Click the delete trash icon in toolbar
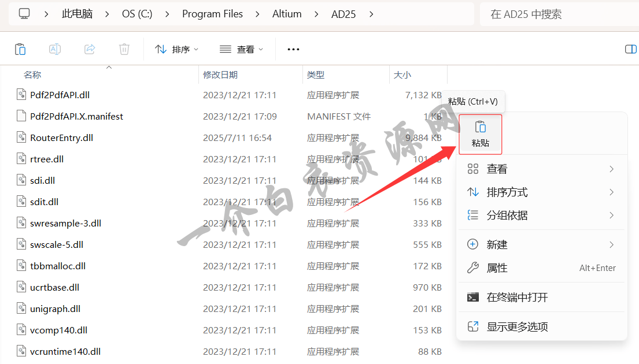 (x=124, y=49)
